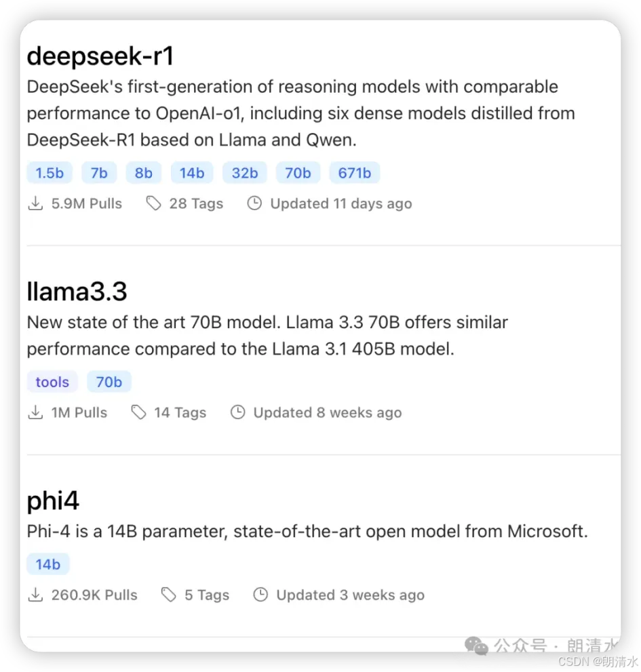Select the 14b tag under phi4
Screen dimensions: 641x672
click(48, 564)
